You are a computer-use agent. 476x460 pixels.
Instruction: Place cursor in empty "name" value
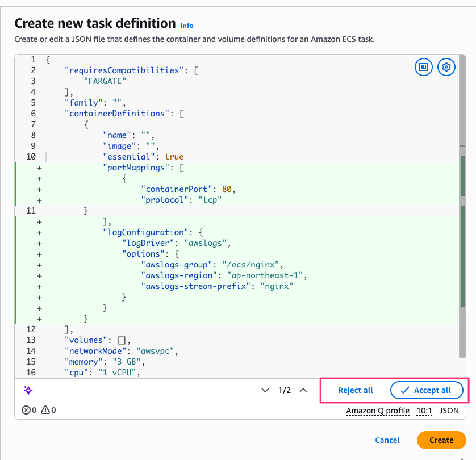(x=145, y=135)
